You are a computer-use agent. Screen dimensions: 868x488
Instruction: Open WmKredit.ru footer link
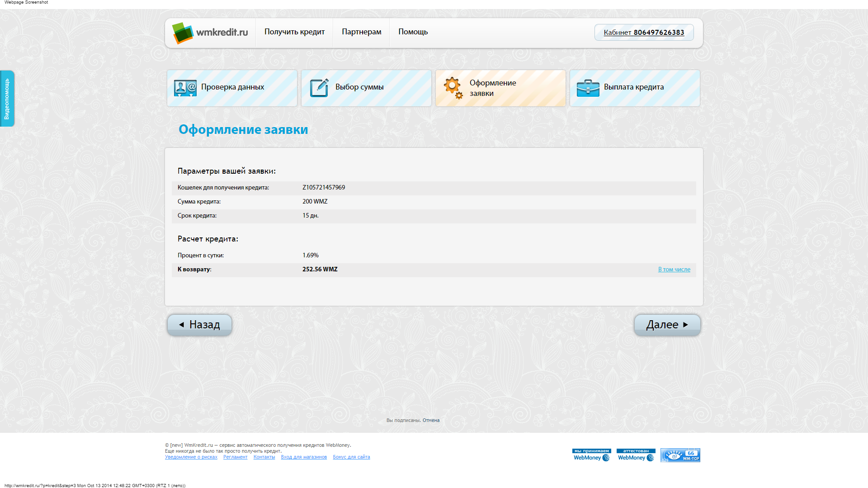click(x=198, y=445)
